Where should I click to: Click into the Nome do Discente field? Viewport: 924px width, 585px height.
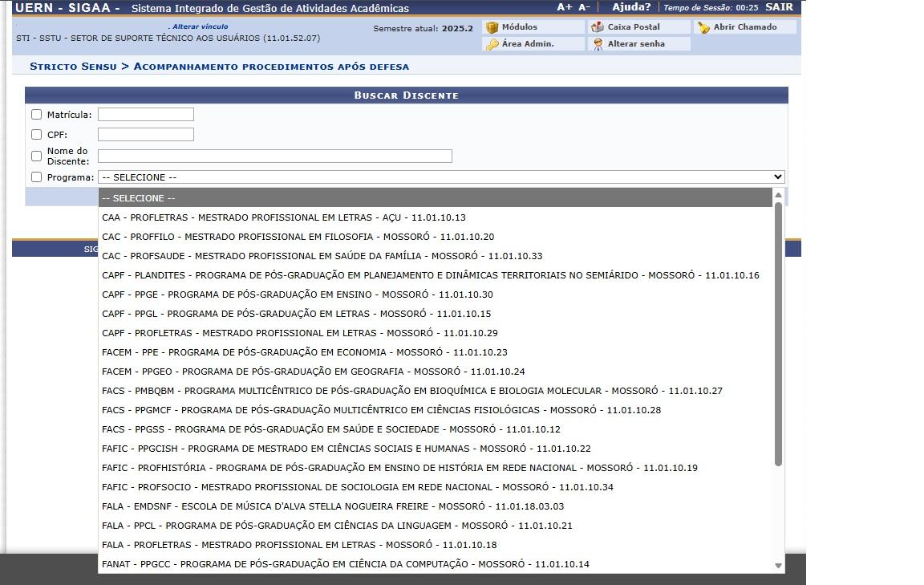click(274, 156)
